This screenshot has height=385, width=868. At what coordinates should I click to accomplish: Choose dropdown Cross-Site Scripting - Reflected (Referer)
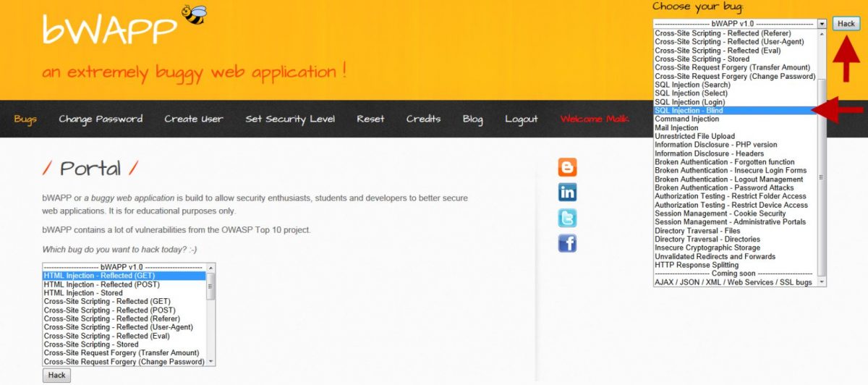tap(734, 33)
